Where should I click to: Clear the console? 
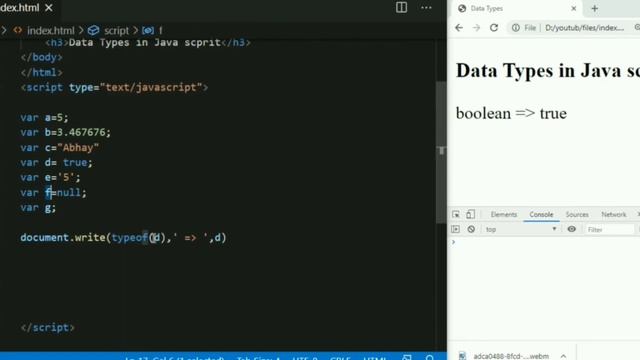[471, 229]
